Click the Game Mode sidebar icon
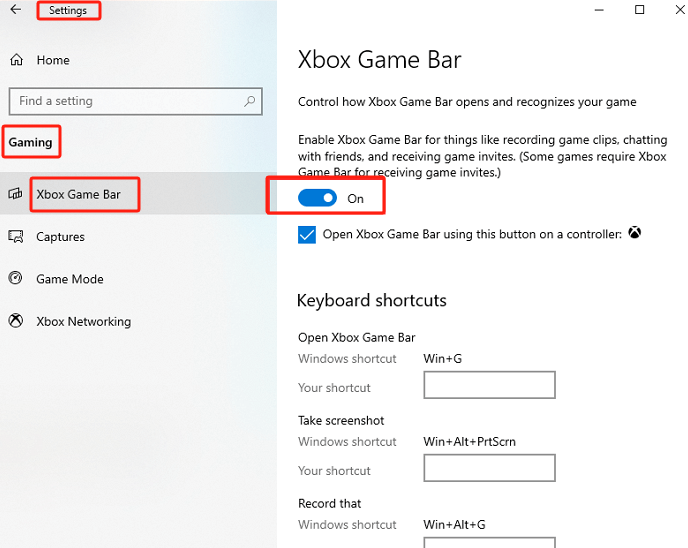The height and width of the screenshot is (548, 688). point(16,279)
